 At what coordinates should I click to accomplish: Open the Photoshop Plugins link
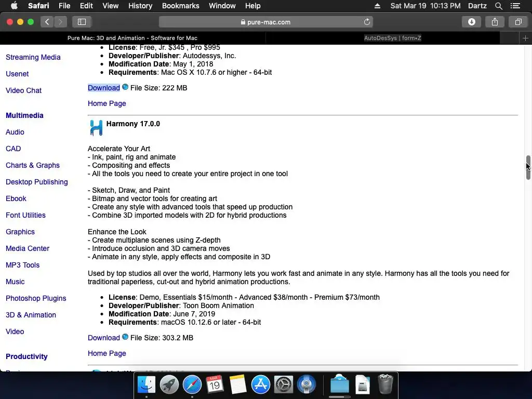tap(36, 298)
